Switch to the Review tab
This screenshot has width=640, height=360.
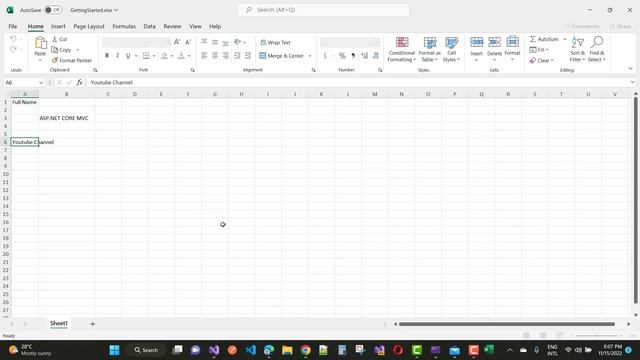(x=172, y=27)
